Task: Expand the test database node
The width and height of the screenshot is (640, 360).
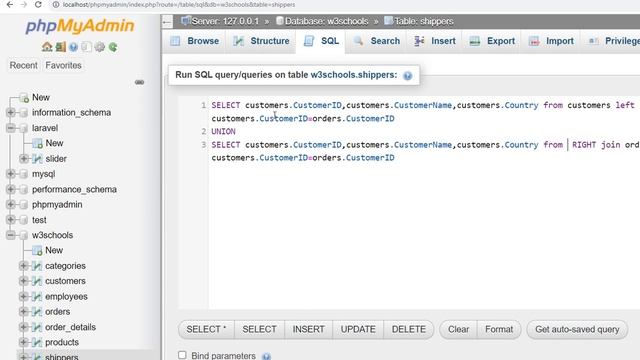Action: pos(11,220)
